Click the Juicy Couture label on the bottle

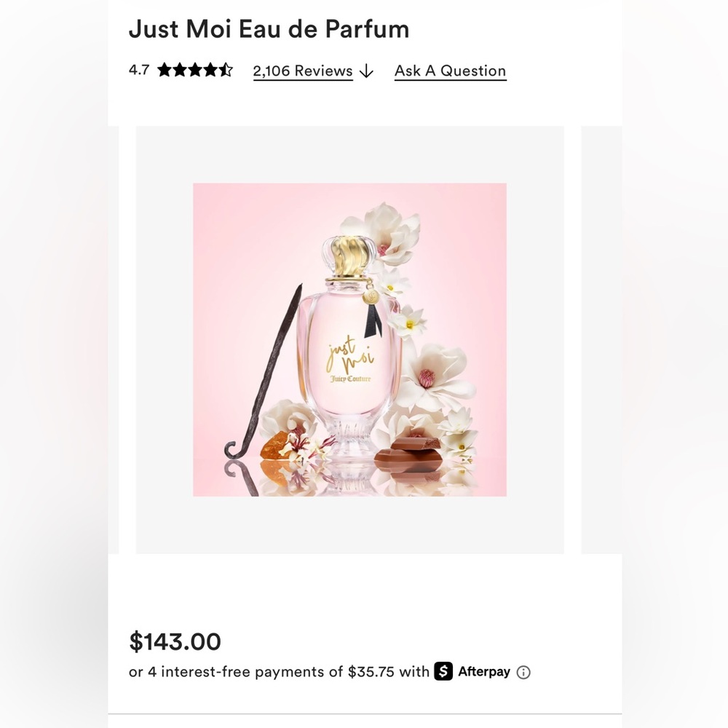pos(351,379)
